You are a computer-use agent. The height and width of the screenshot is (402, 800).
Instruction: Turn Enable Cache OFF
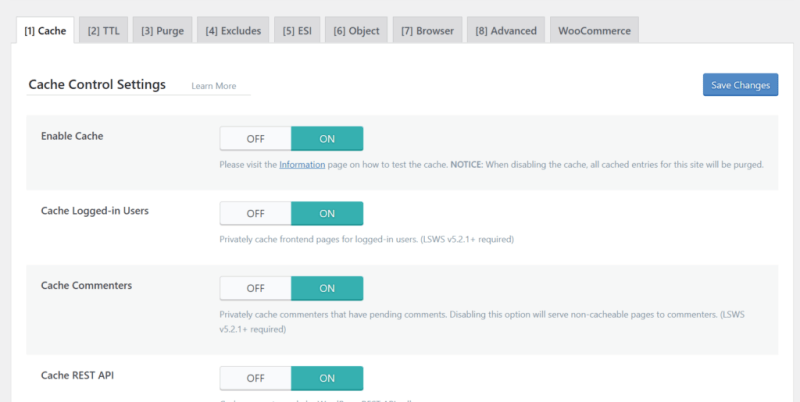click(256, 139)
